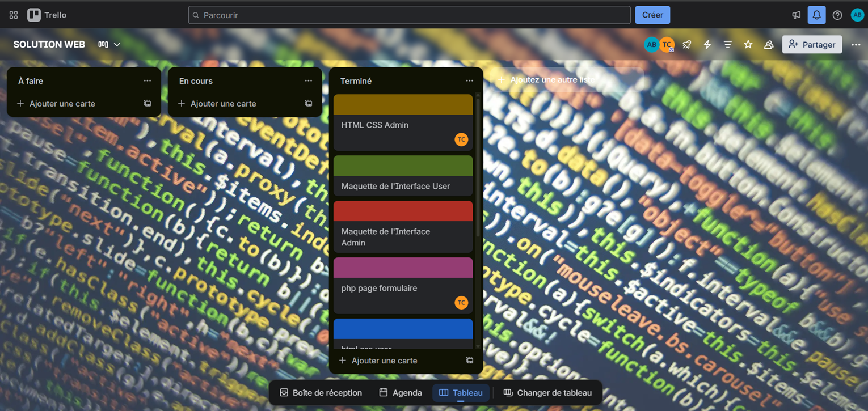The width and height of the screenshot is (868, 411).
Task: Click the TC avatar on HTML CSS Admin card
Action: (x=461, y=139)
